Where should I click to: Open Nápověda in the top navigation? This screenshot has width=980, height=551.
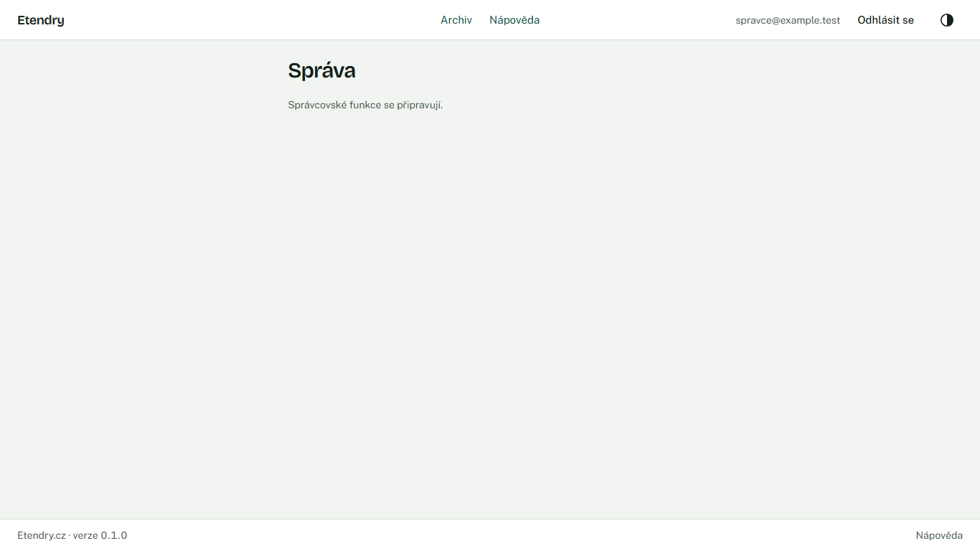click(x=514, y=20)
